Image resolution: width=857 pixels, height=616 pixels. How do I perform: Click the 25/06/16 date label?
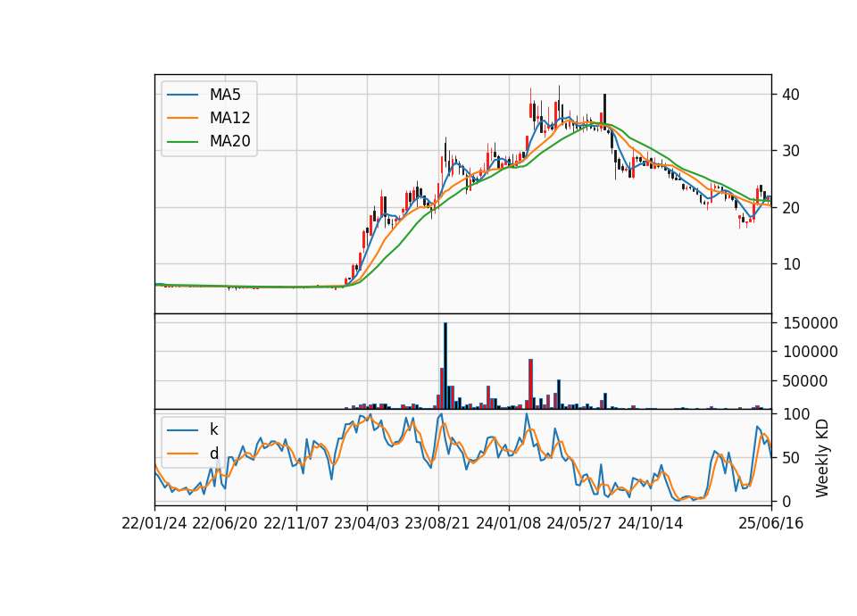[771, 523]
